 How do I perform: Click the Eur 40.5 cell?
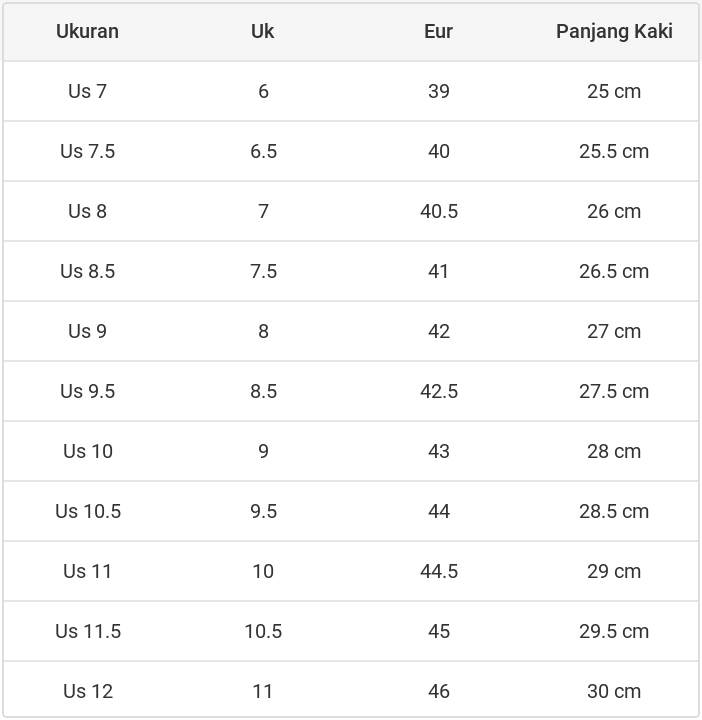point(438,211)
